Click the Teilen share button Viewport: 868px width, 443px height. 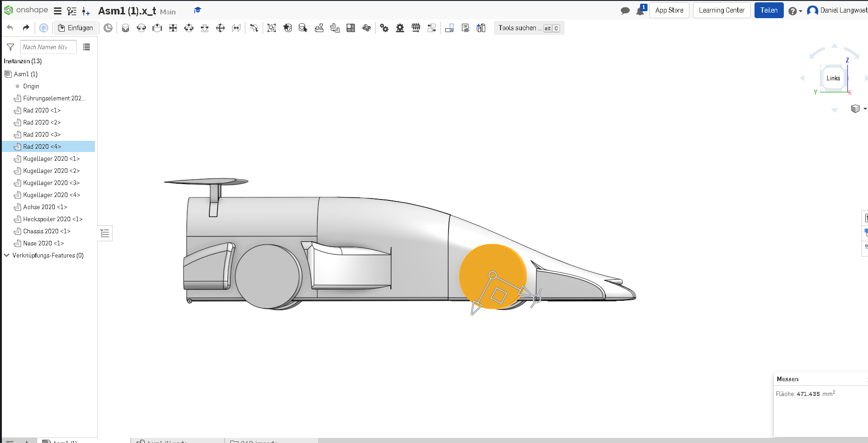coord(768,10)
